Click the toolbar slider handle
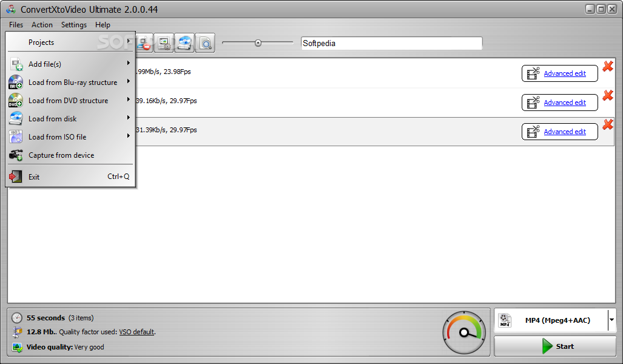 coord(258,43)
